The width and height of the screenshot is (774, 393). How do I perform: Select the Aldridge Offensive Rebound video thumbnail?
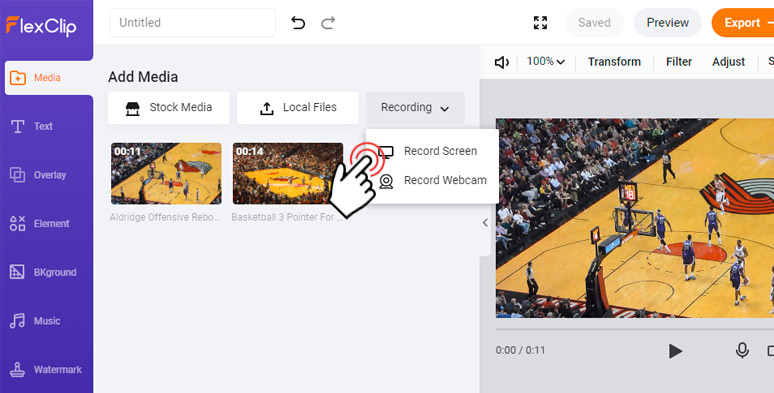[x=166, y=174]
